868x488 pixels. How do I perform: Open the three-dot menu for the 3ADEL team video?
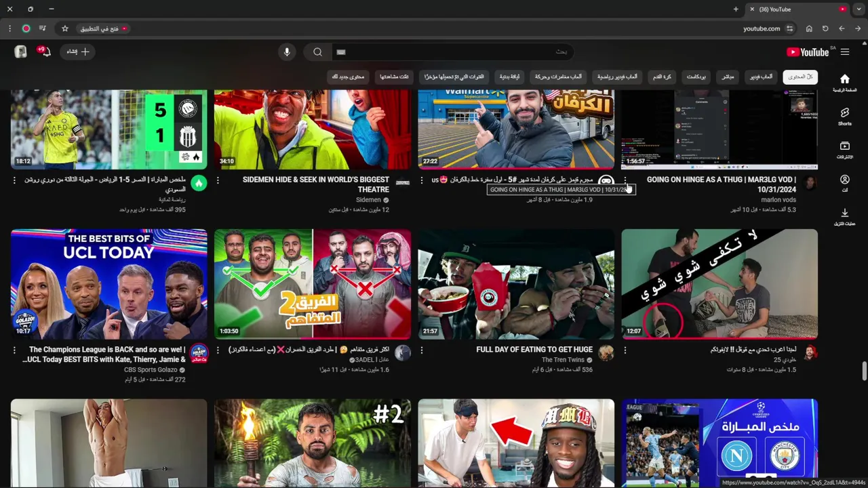click(x=218, y=350)
